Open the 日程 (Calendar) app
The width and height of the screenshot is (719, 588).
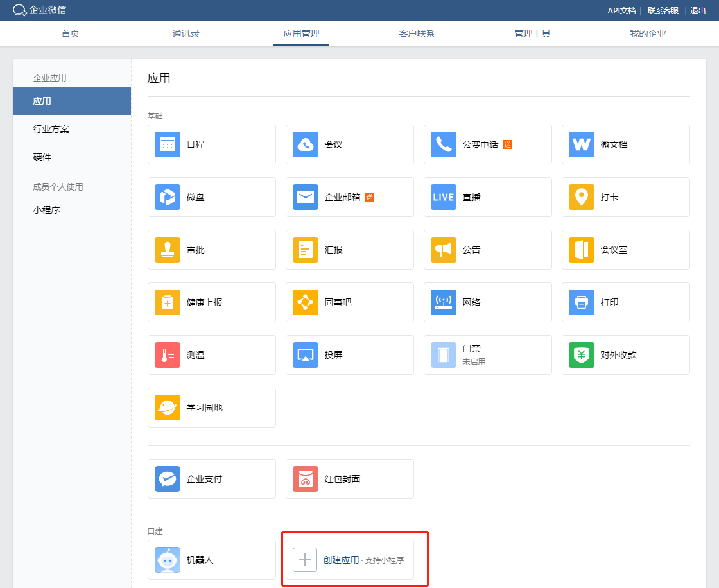pyautogui.click(x=212, y=144)
